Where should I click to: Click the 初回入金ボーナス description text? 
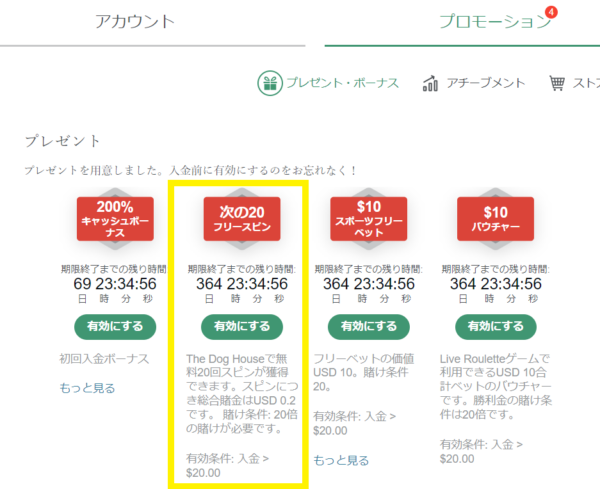(104, 359)
